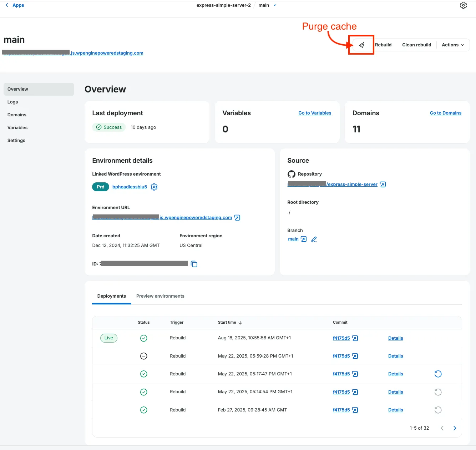Click the GitHub icon in the Source section
Screen dimensions: 476x450
tap(292, 174)
